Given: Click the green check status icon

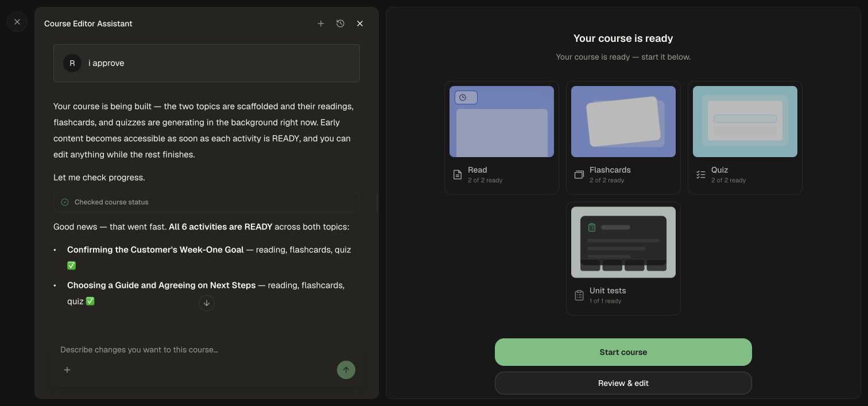Looking at the screenshot, I should click(65, 202).
